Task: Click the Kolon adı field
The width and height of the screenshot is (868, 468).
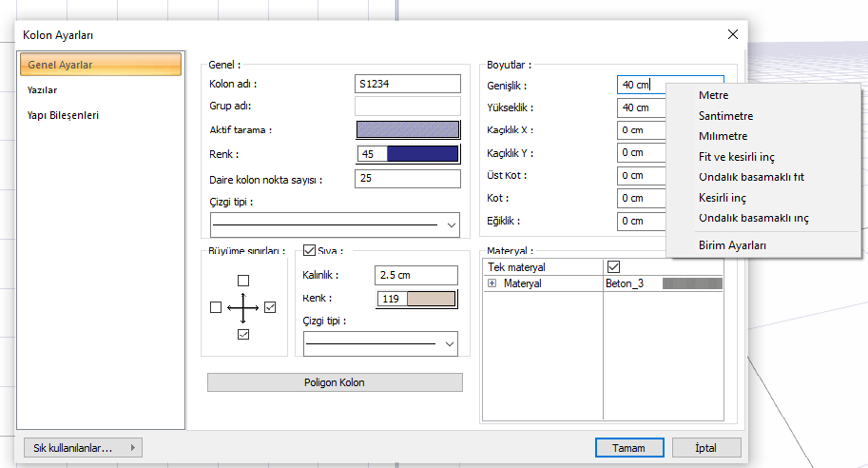Action: click(407, 84)
